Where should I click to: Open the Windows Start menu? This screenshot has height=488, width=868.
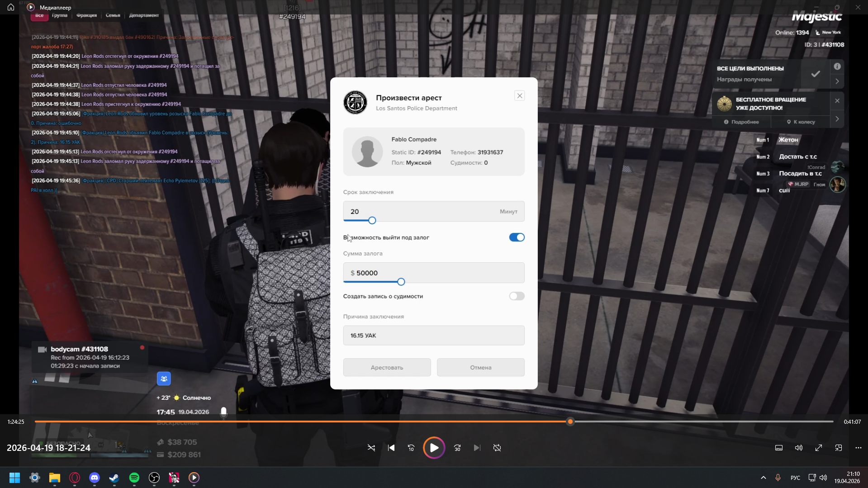[14, 478]
